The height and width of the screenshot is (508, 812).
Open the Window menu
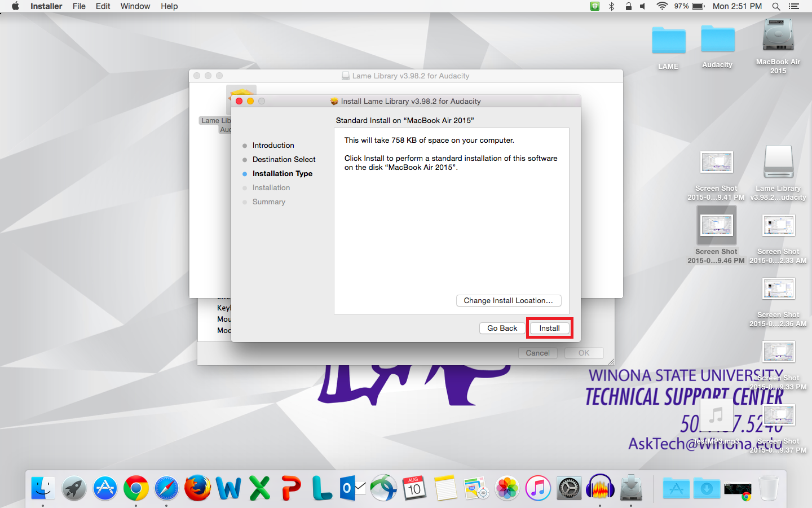point(135,6)
